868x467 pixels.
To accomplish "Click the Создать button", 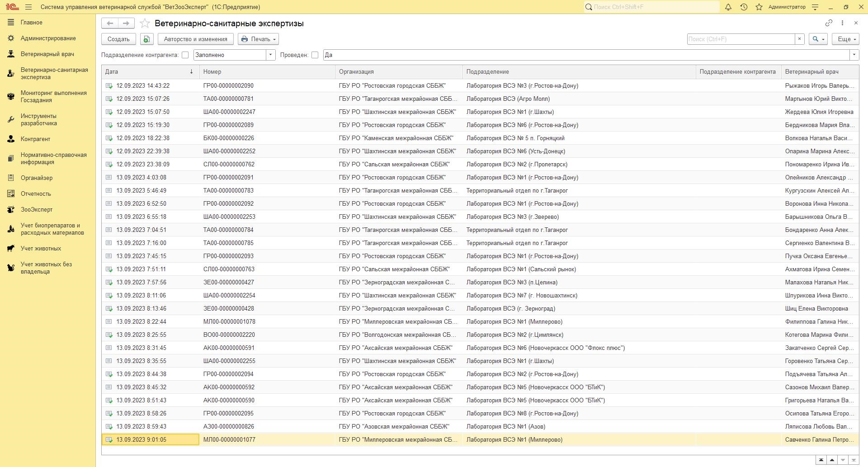I will point(118,39).
